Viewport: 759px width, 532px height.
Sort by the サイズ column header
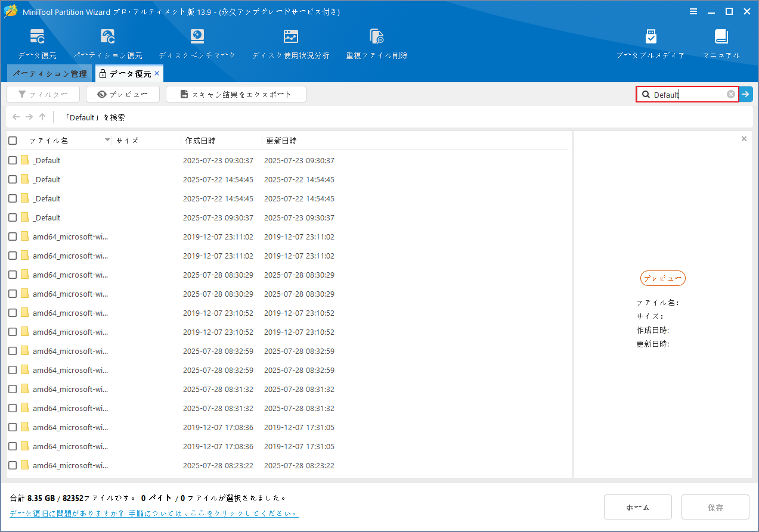point(127,141)
